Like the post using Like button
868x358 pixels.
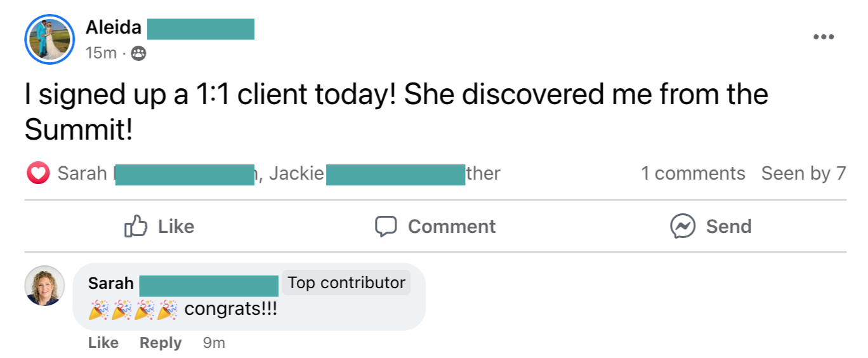(160, 227)
